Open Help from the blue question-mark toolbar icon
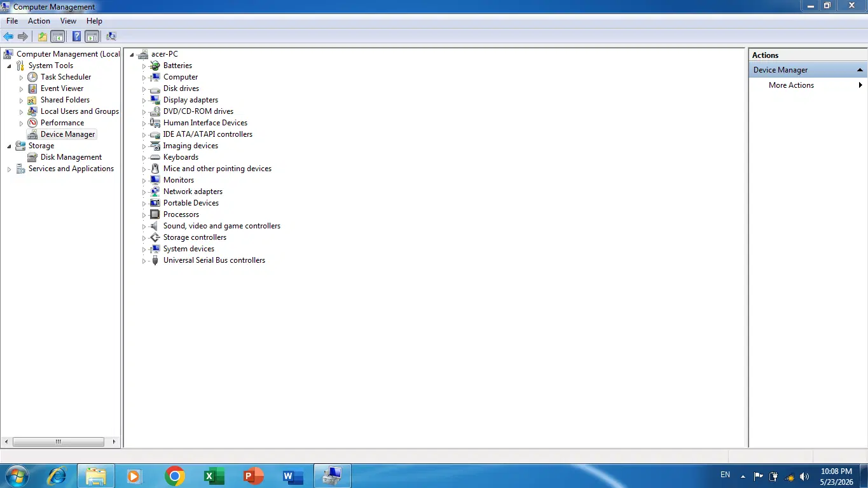 click(x=76, y=36)
